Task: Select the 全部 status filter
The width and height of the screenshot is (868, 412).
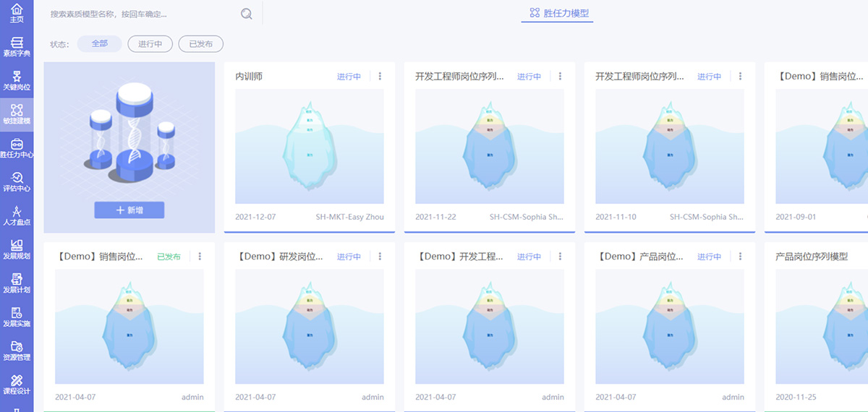Action: coord(99,44)
